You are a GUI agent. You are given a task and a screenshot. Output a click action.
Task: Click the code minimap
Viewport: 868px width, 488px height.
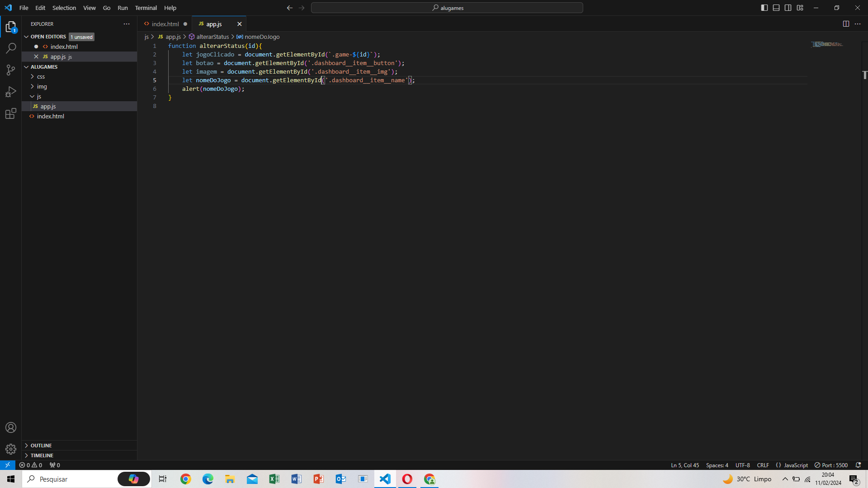click(827, 44)
